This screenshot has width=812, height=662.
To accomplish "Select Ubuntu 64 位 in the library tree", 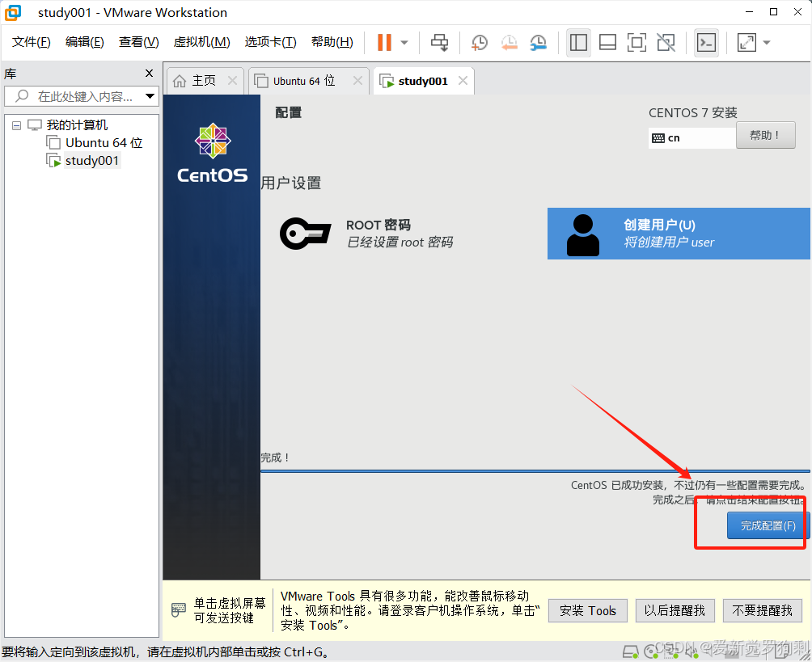I will pos(104,142).
